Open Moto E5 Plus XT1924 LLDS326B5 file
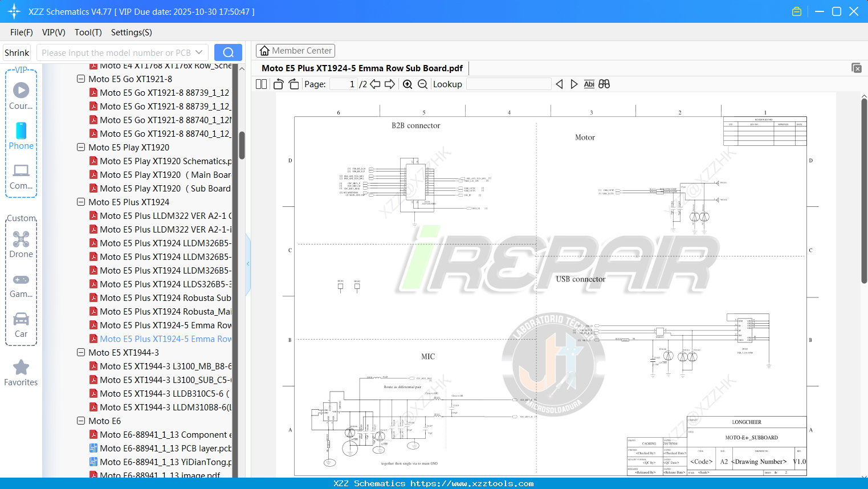868x489 pixels. point(160,284)
